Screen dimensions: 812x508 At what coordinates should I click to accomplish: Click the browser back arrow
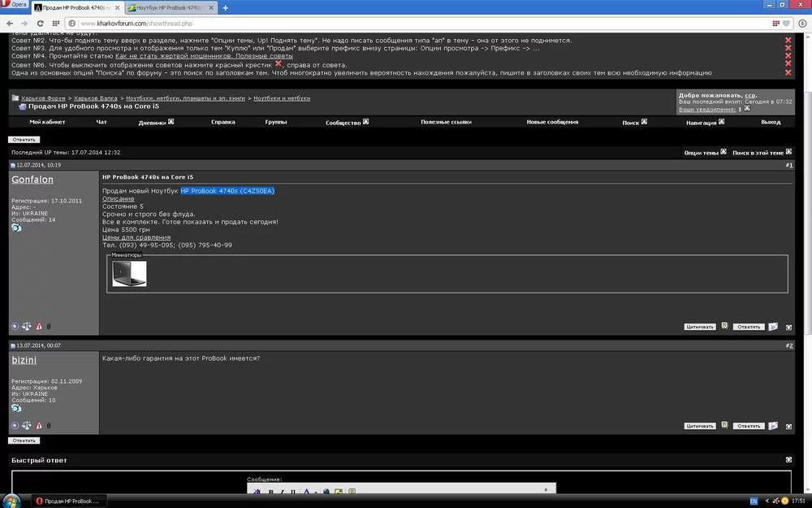click(x=9, y=24)
